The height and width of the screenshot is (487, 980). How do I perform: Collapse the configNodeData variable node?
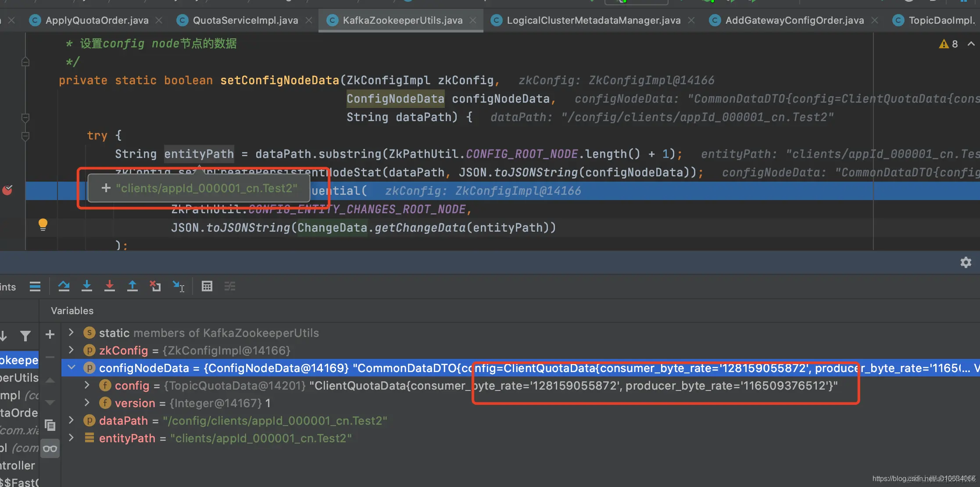coord(72,367)
